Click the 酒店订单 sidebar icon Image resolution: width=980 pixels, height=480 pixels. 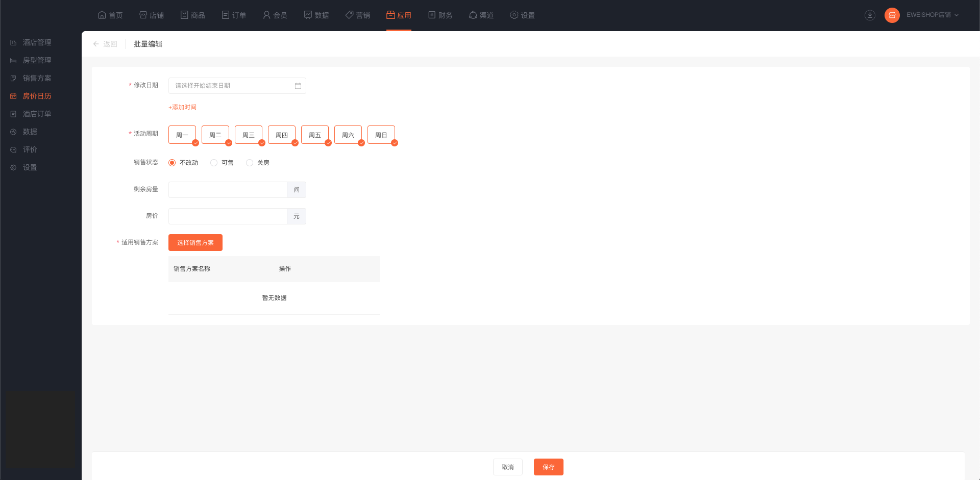pos(13,114)
